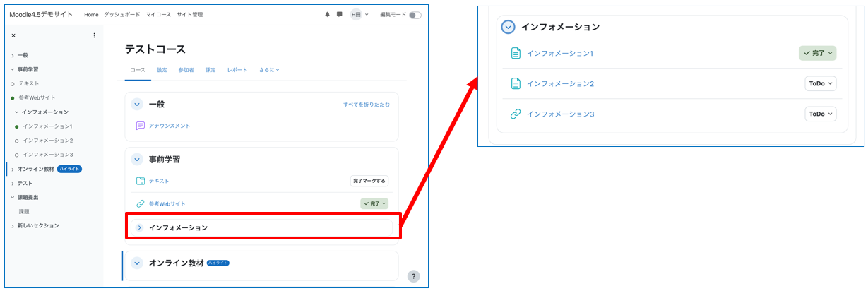This screenshot has width=868, height=291.
Task: Open the messages speech bubble icon
Action: 339,15
